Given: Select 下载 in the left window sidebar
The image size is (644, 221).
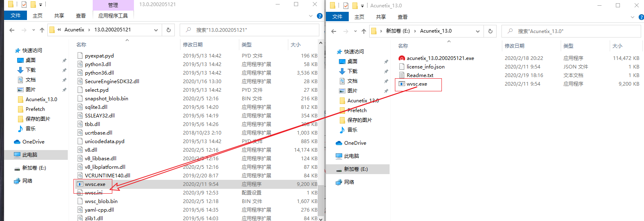Looking at the screenshot, I should [x=30, y=70].
